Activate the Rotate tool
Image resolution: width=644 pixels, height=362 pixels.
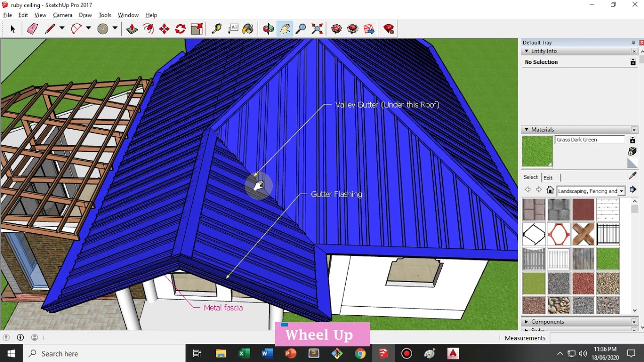pyautogui.click(x=180, y=29)
